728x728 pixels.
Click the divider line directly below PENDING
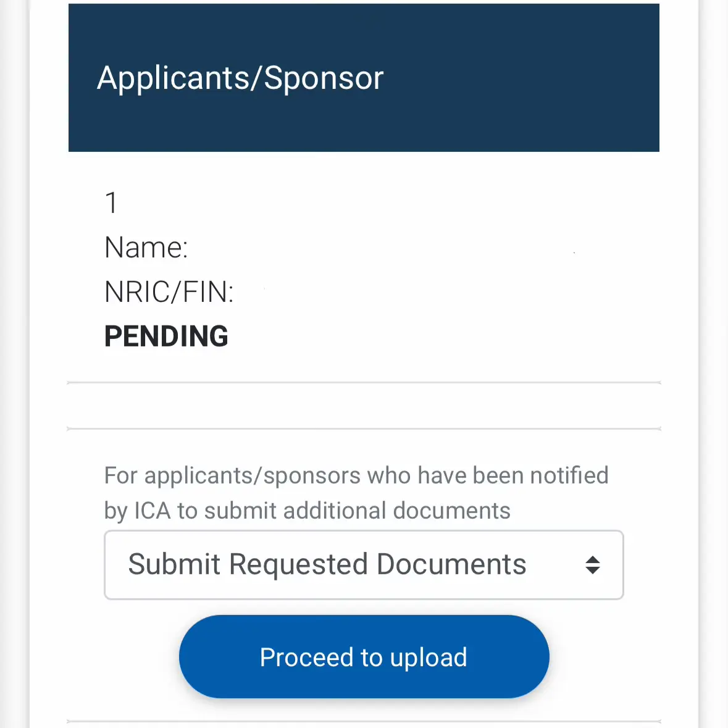click(364, 383)
